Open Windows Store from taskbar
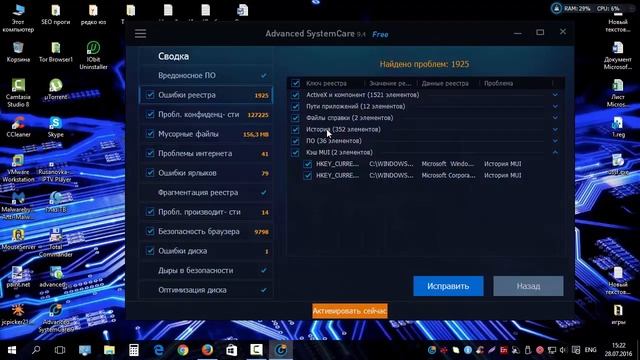This screenshot has height=360, width=640. click(232, 350)
